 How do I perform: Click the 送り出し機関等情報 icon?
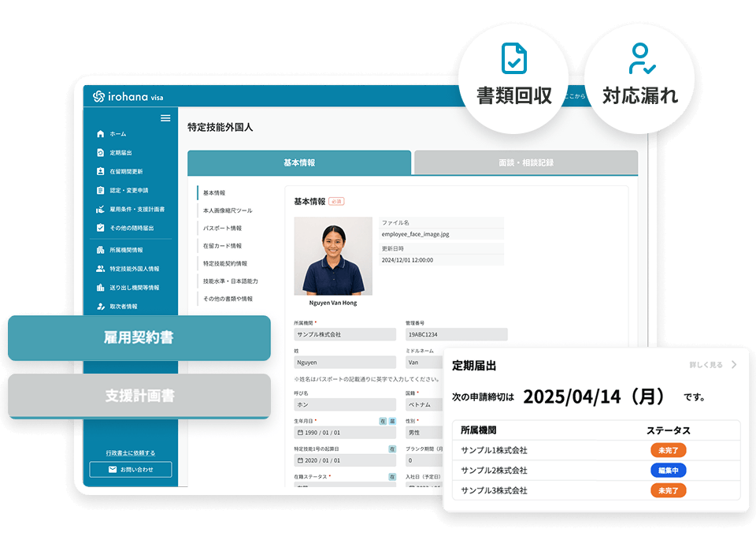tap(100, 288)
